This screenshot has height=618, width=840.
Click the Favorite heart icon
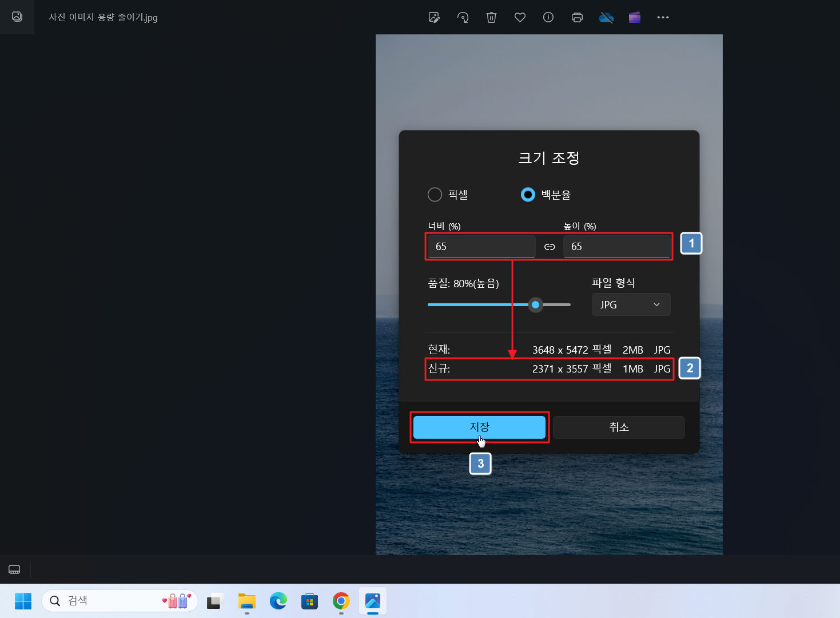[x=520, y=17]
